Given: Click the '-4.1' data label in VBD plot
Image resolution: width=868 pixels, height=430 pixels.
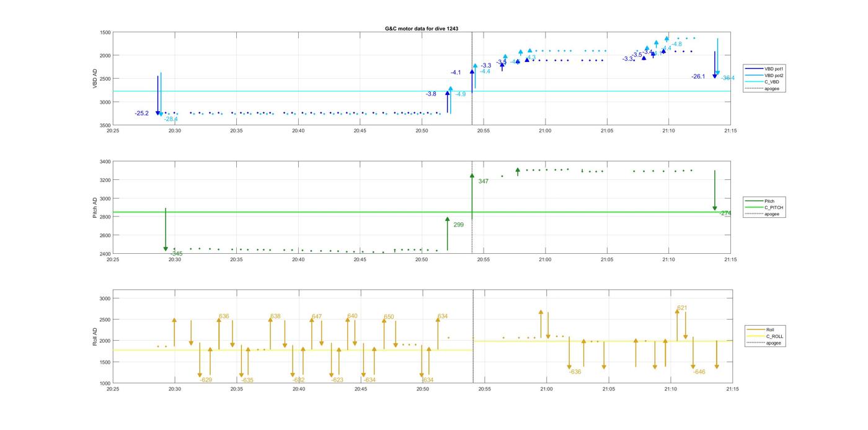Looking at the screenshot, I should tap(456, 73).
